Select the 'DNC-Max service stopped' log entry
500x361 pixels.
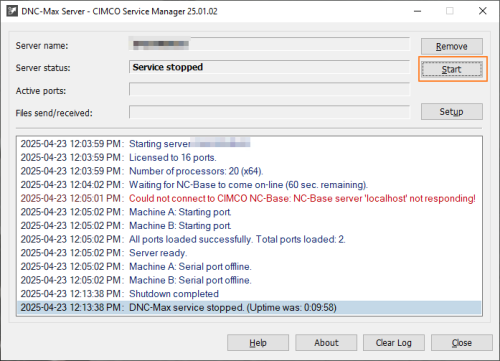[x=249, y=307]
